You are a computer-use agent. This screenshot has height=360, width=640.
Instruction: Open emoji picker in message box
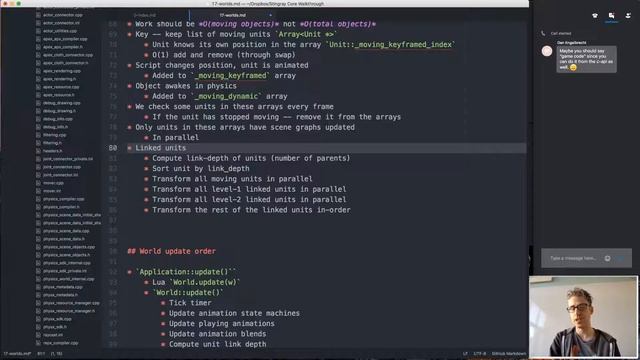pos(607,258)
